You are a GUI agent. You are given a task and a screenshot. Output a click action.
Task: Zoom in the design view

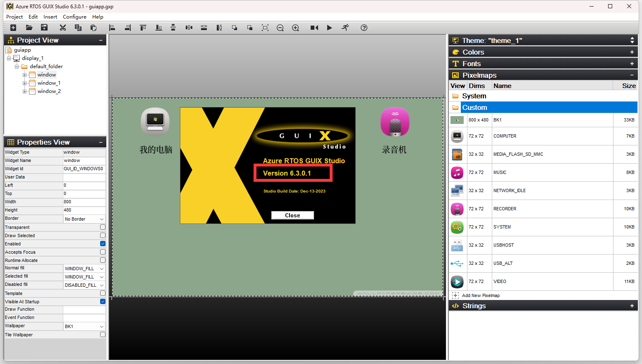[x=295, y=28]
